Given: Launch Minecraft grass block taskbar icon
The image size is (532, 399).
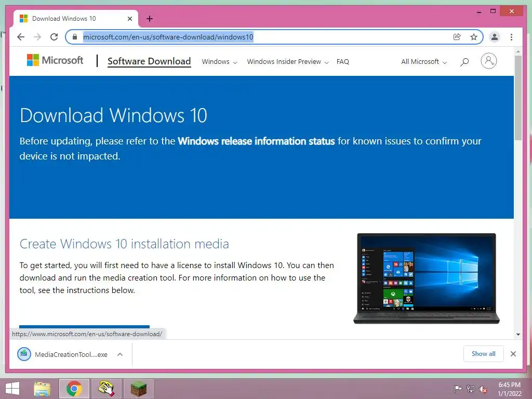Looking at the screenshot, I should [138, 389].
